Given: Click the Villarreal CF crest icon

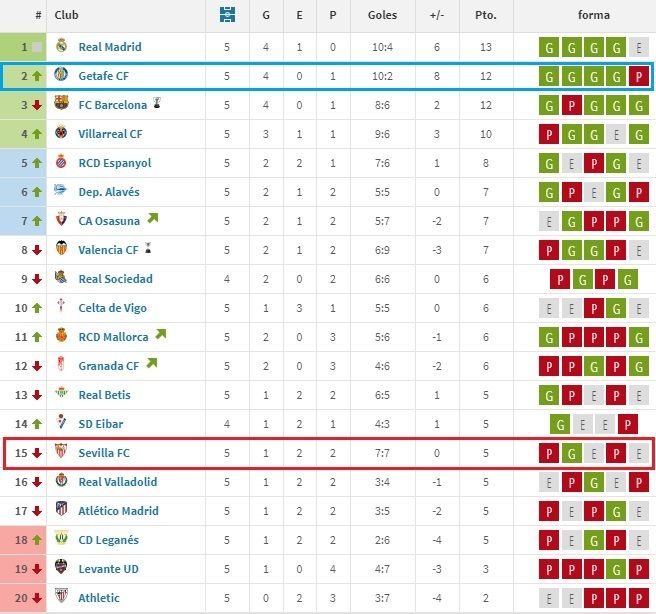Looking at the screenshot, I should point(61,133).
